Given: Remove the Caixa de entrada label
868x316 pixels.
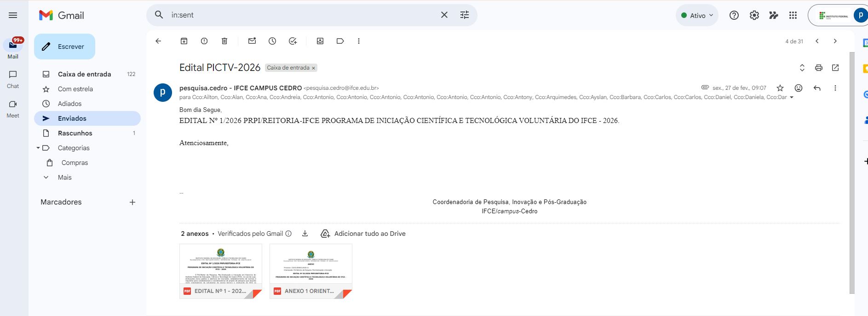Looking at the screenshot, I should click(x=314, y=68).
